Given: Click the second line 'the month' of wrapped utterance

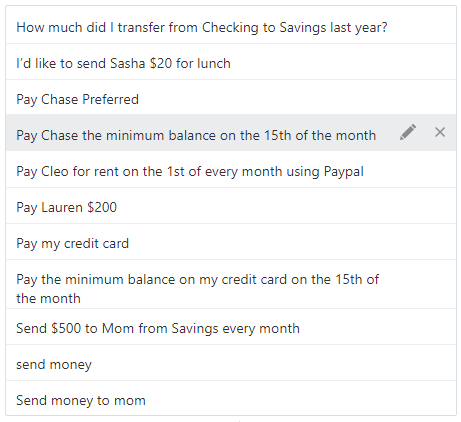Looking at the screenshot, I should [x=48, y=298].
